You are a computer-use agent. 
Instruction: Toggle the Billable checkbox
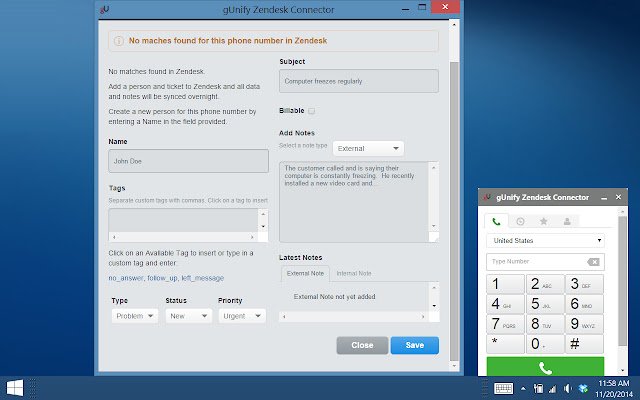(312, 111)
